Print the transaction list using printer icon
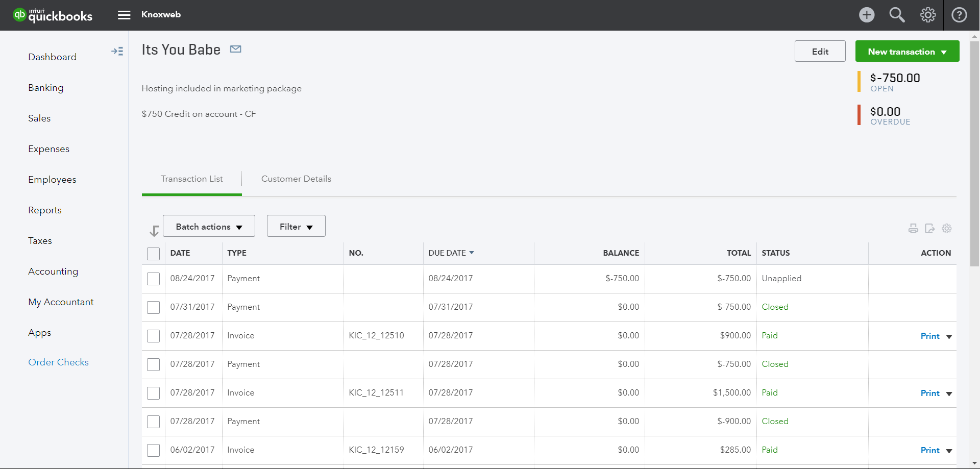Viewport: 980px width, 469px height. pyautogui.click(x=913, y=229)
